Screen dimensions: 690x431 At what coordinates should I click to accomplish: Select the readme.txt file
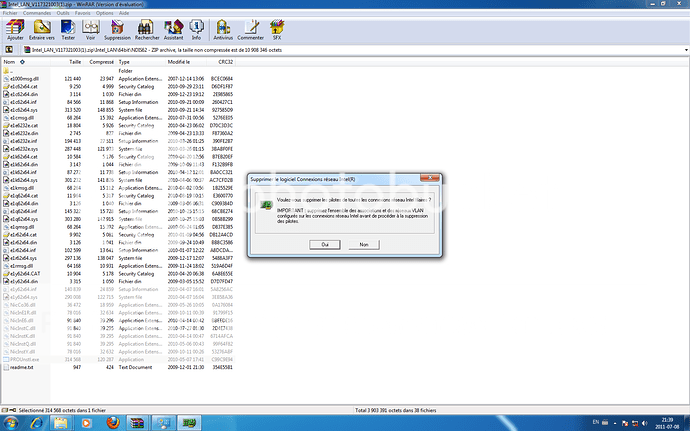(x=22, y=367)
